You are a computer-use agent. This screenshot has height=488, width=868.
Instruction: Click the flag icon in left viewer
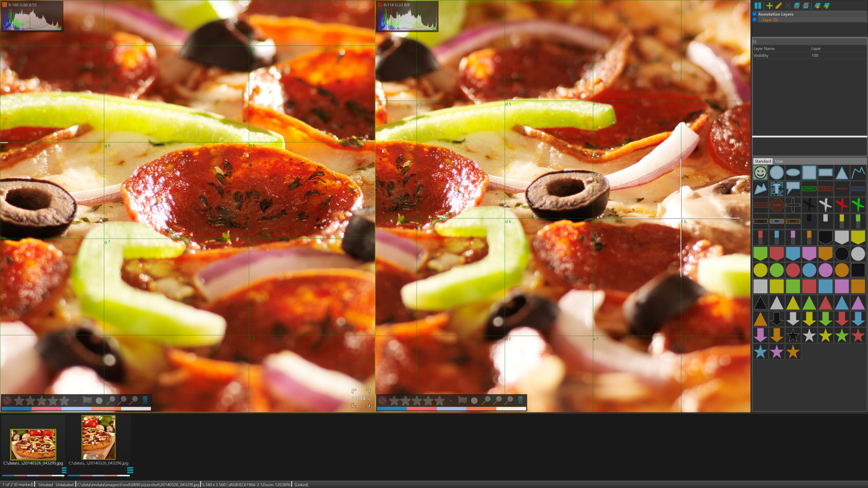(87, 401)
